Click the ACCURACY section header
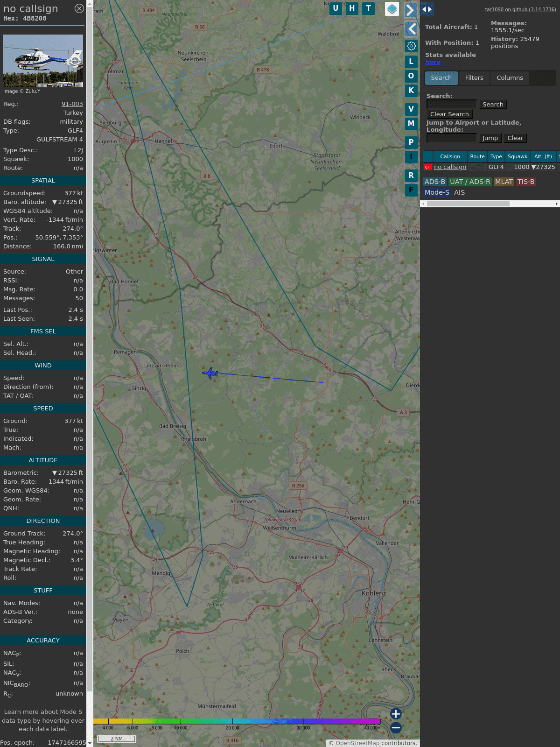 click(x=43, y=641)
